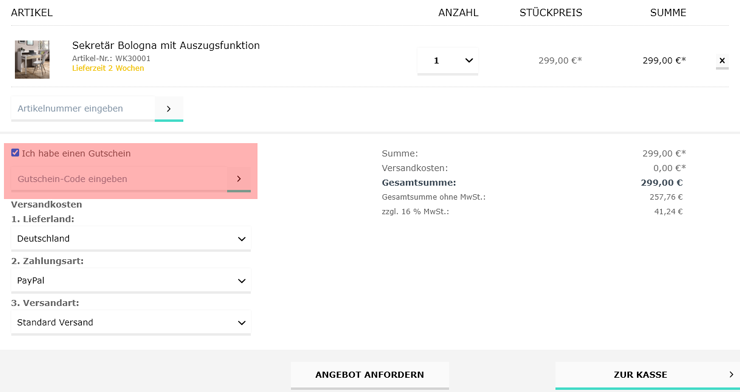Open the Zahlungsart PayPal dropdown
740x392 pixels.
[131, 281]
